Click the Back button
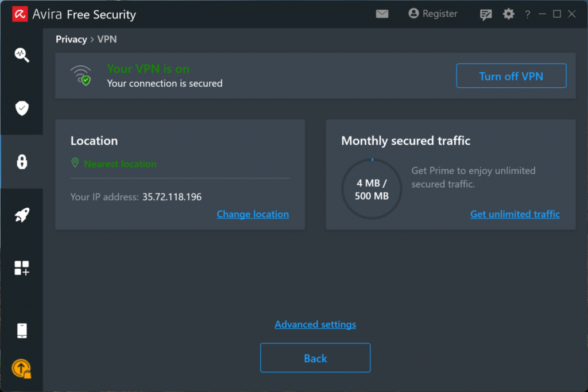588x392 pixels. click(x=315, y=358)
